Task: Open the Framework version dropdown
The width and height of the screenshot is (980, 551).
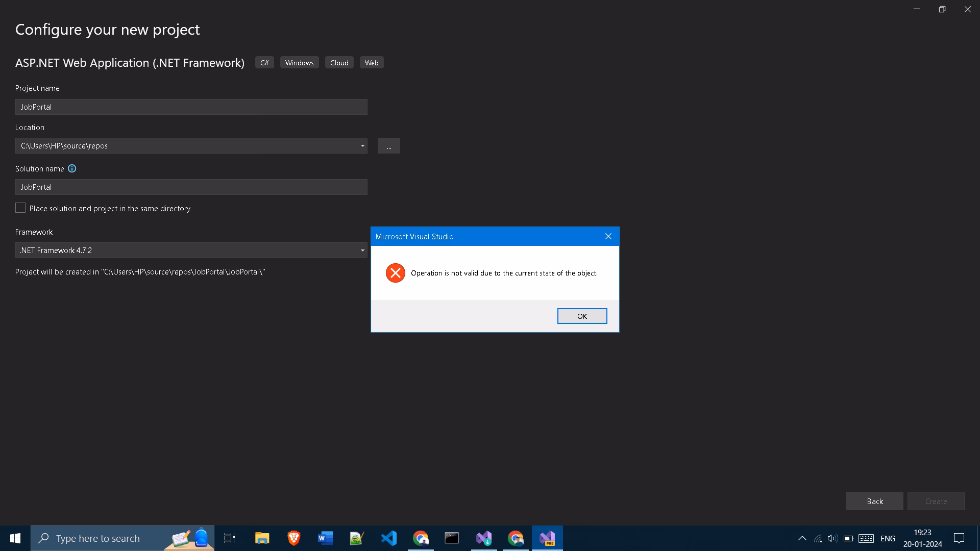Action: [x=362, y=250]
